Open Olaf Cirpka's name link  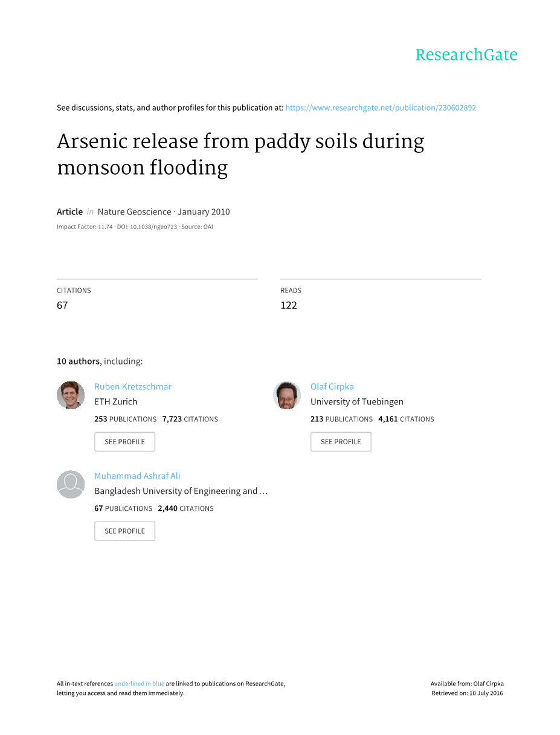332,387
